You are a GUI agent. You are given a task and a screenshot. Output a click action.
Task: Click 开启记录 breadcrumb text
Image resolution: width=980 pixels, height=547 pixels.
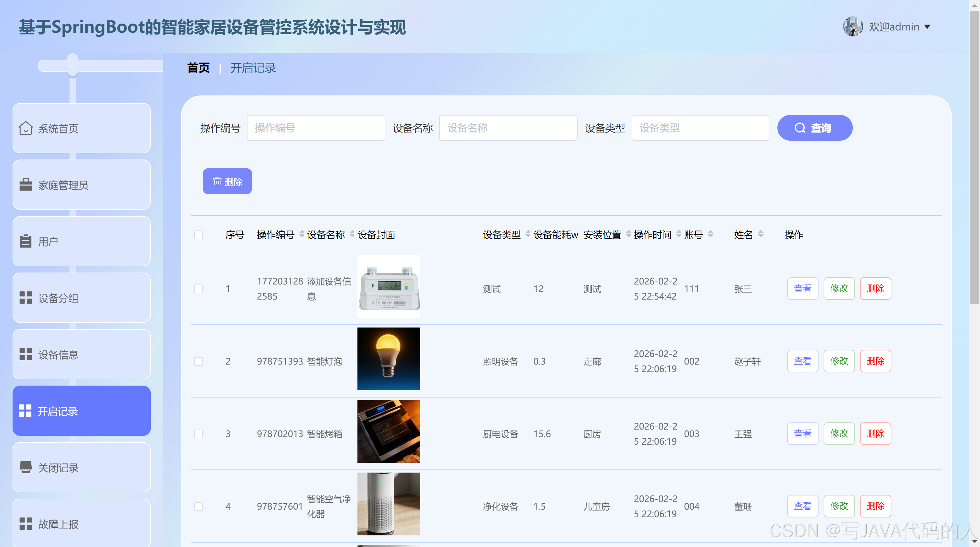(x=253, y=68)
